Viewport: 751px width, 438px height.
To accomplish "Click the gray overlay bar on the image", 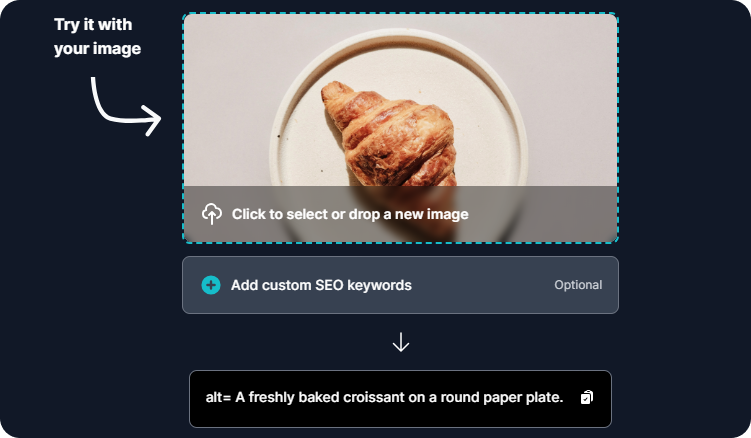I will (x=400, y=214).
